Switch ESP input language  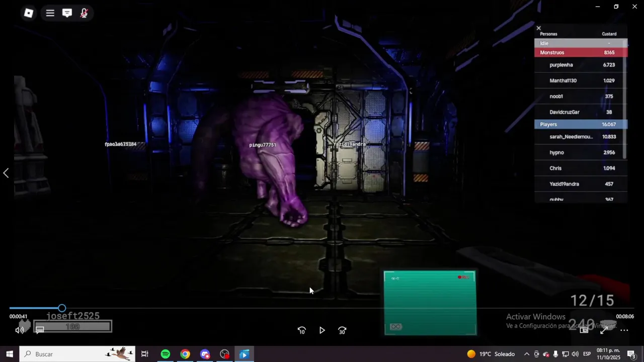(x=587, y=354)
